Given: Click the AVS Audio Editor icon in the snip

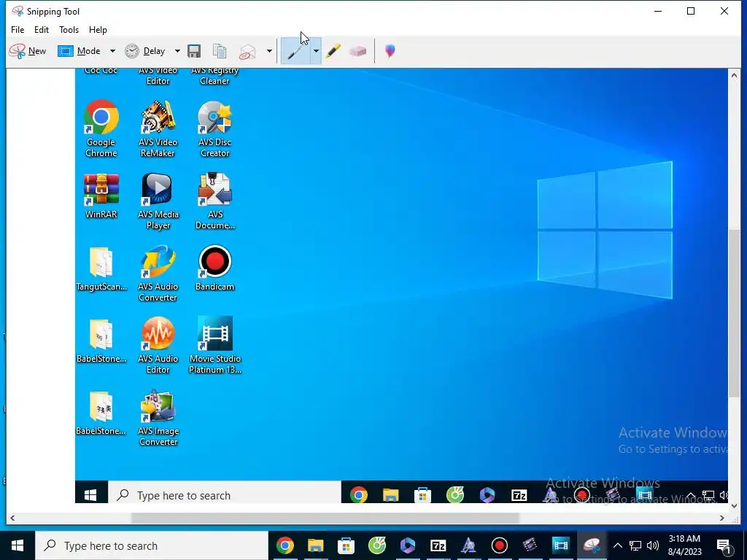Looking at the screenshot, I should (158, 345).
